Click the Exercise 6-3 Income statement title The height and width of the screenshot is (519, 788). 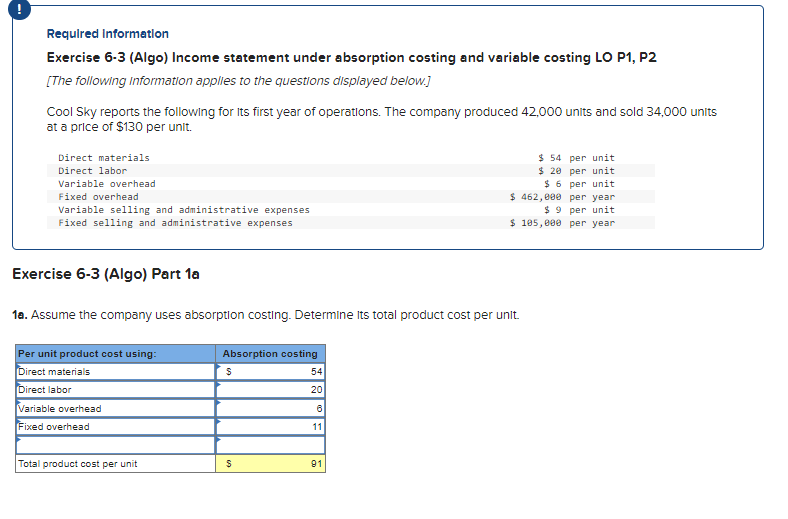[351, 58]
